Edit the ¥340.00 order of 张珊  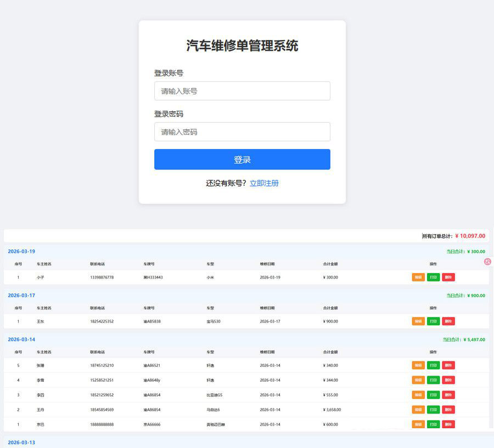click(x=418, y=365)
